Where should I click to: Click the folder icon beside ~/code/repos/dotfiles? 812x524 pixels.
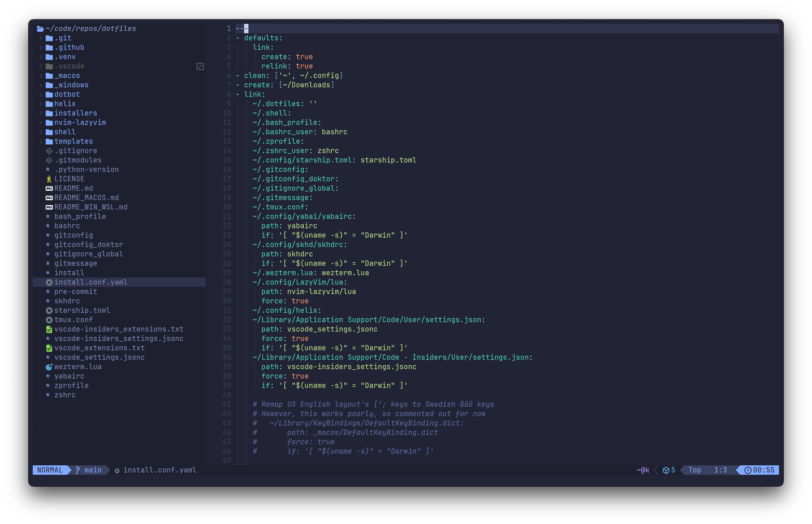click(40, 28)
